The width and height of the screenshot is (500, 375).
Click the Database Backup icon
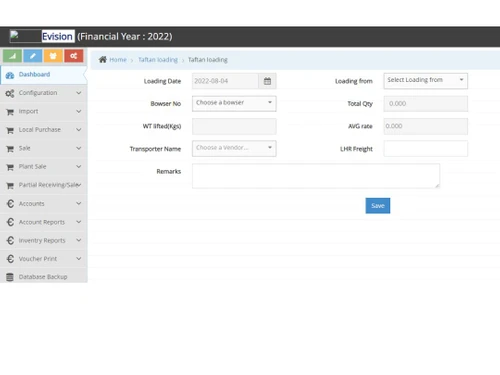[x=10, y=277]
